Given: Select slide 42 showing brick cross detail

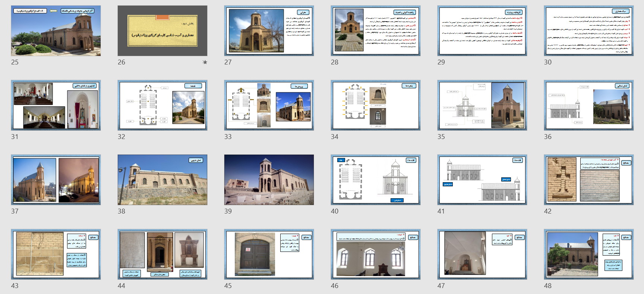Looking at the screenshot, I should [x=589, y=180].
